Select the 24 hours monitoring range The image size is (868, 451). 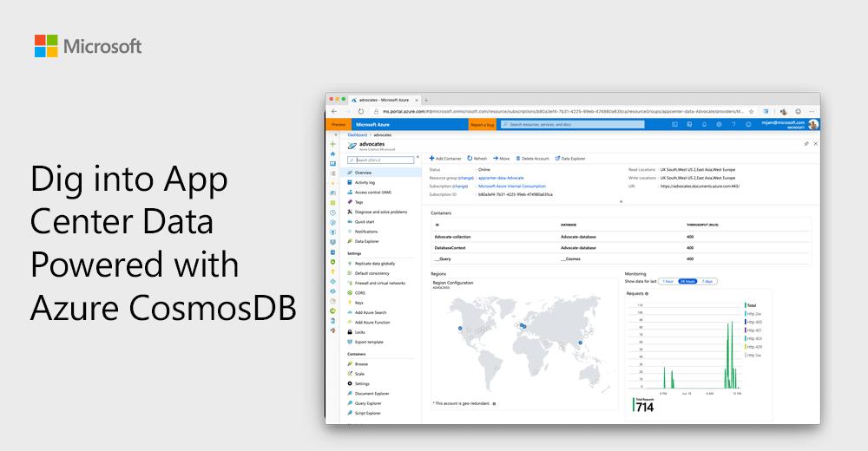(687, 282)
